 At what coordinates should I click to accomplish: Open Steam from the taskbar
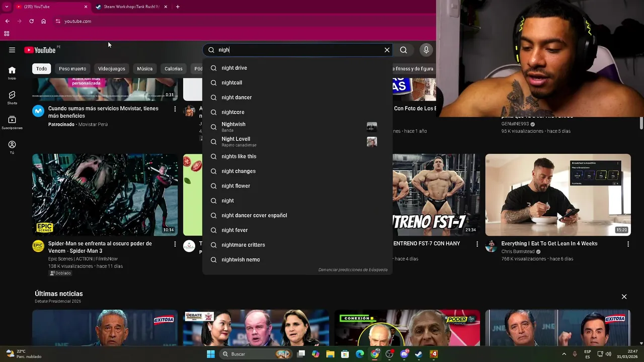419,354
